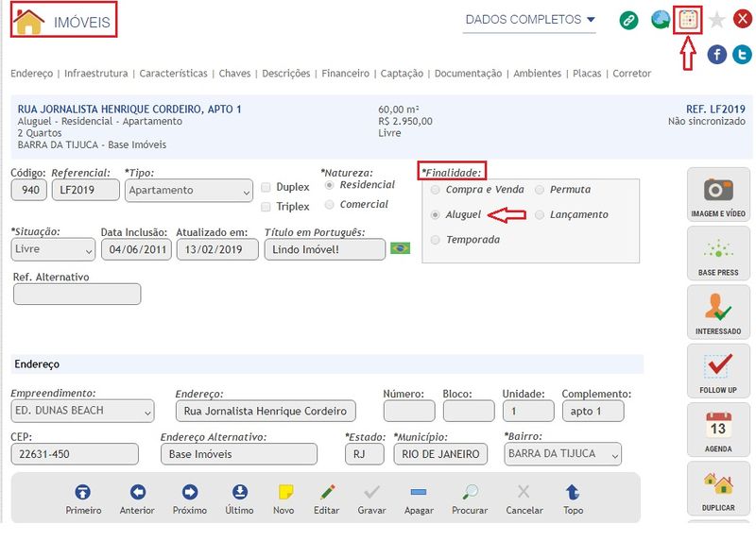Viewport: 756px width, 541px height.
Task: Click the Duplicar houses icon
Action: point(717,487)
